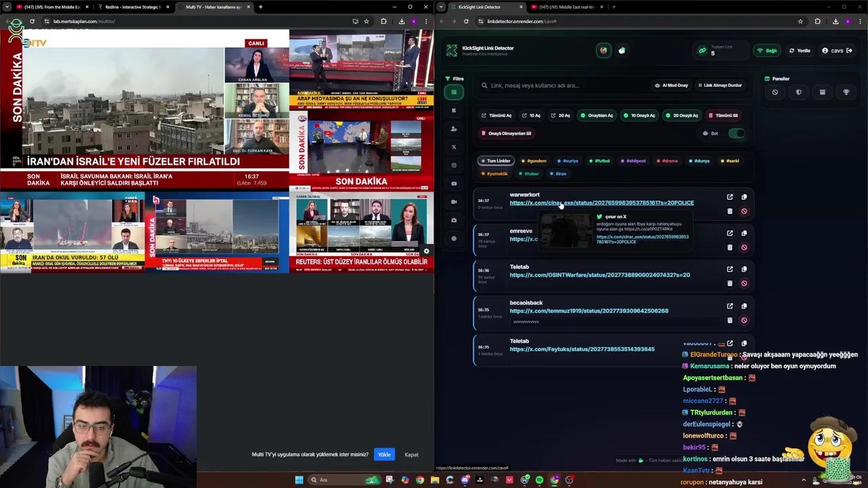The image size is (868, 488).
Task: Select the #iran filter tag
Action: pyautogui.click(x=558, y=174)
